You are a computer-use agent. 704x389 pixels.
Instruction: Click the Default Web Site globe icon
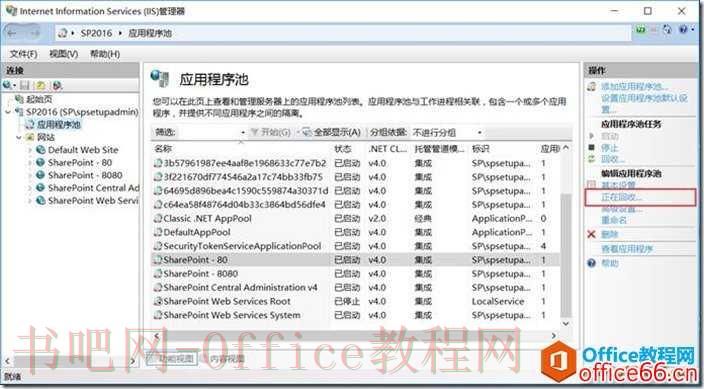[x=41, y=150]
